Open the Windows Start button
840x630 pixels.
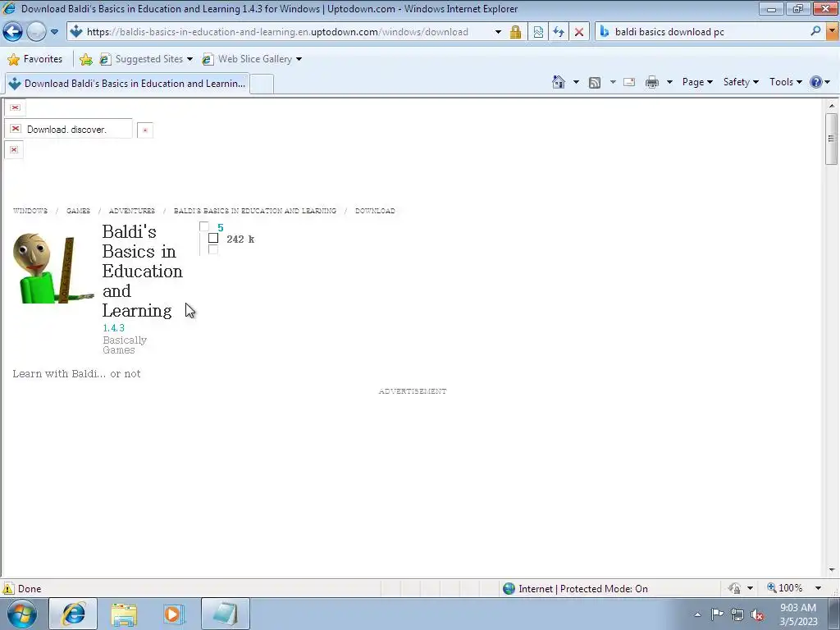[x=21, y=614]
